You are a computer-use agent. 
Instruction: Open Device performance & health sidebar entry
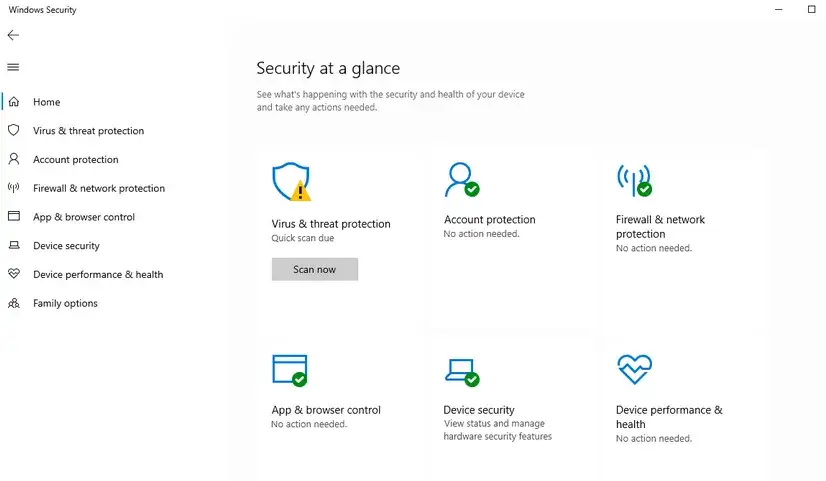tap(97, 275)
